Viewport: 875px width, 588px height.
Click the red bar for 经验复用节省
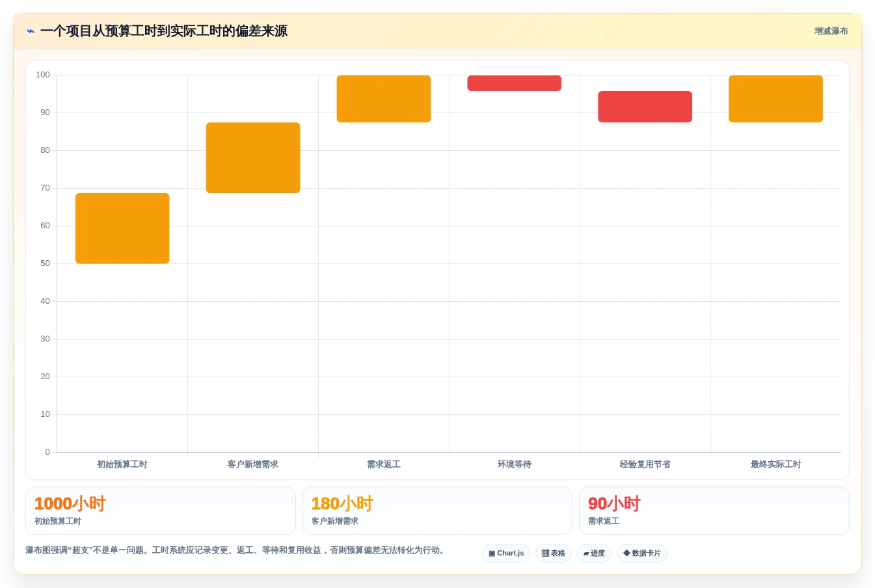[x=645, y=107]
